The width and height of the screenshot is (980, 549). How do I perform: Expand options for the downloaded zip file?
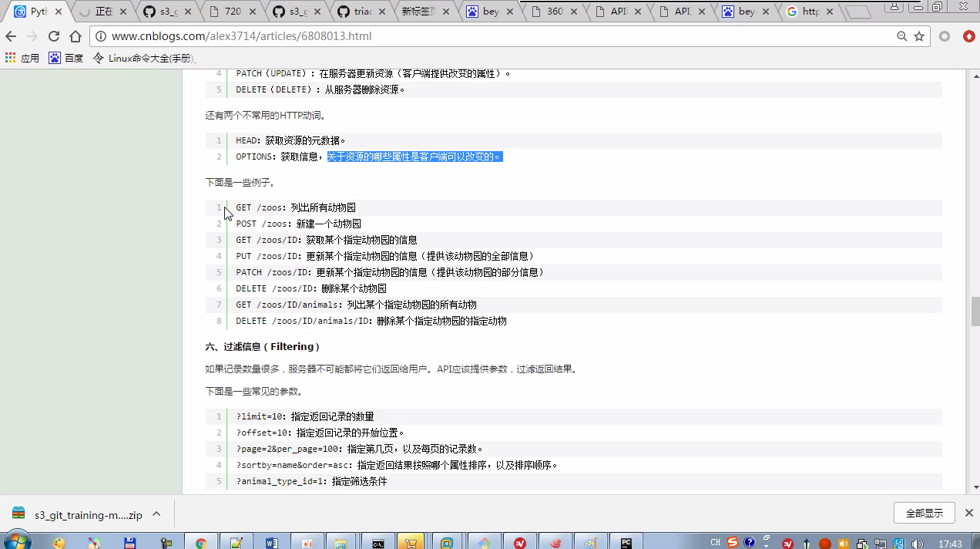[156, 514]
